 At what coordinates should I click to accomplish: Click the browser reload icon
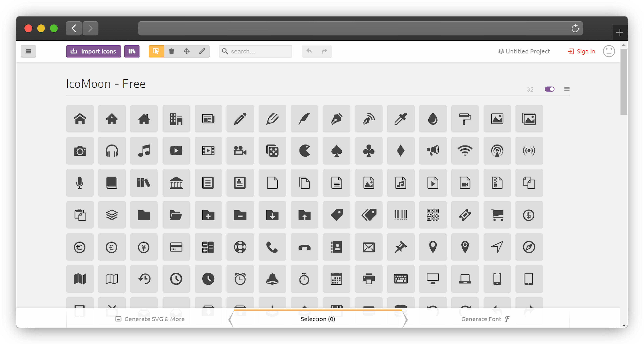point(575,28)
